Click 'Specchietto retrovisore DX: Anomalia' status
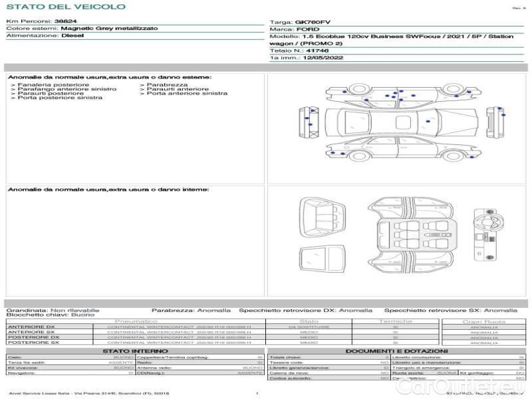This screenshot has width=532, height=399. (305, 310)
